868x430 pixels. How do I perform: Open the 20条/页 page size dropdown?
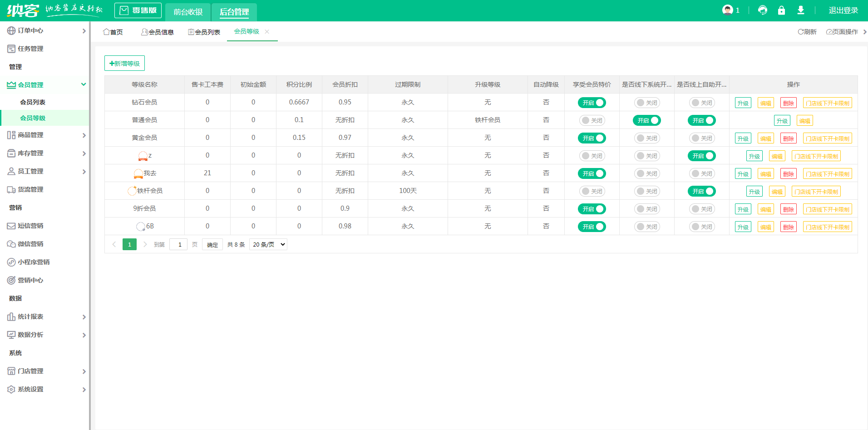[x=268, y=244]
